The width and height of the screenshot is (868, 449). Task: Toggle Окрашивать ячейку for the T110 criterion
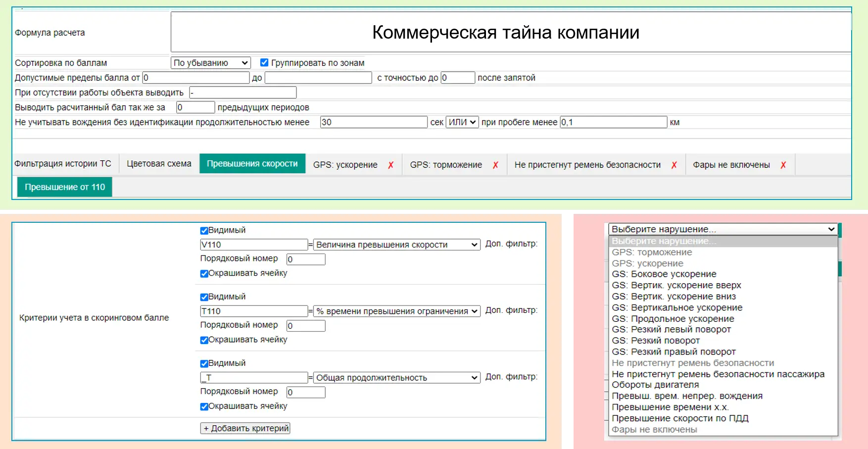click(204, 340)
